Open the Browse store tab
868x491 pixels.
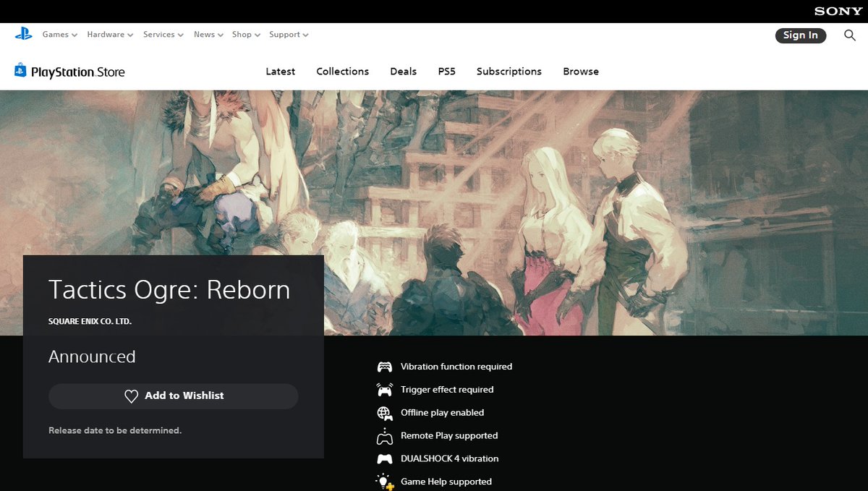581,72
